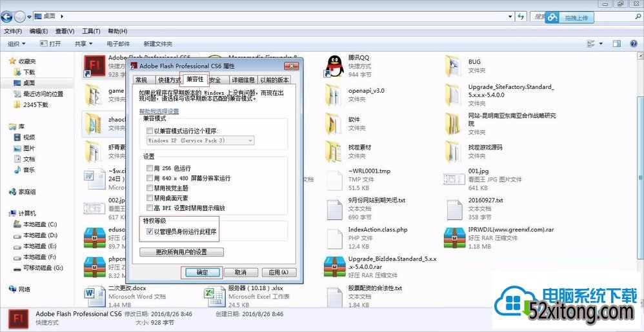Screen dimensions: 644x332
Task: Select 2345下载 in favorites list
Action: click(31, 104)
